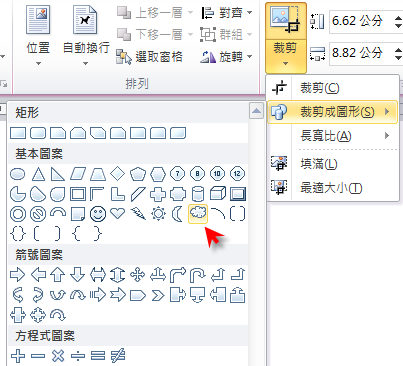Viewport: 403px width, 366px height.
Task: Choose the dodecagon shape labeled 12
Action: click(x=237, y=174)
